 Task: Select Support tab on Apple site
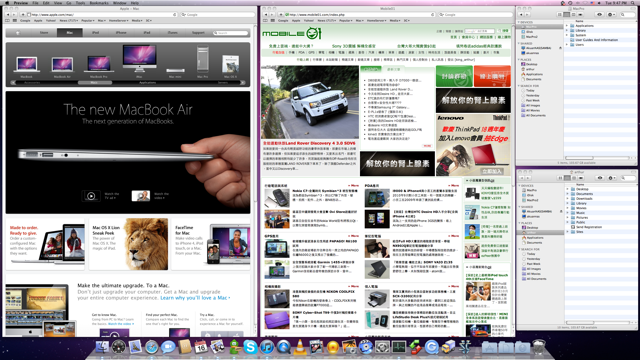click(x=198, y=33)
